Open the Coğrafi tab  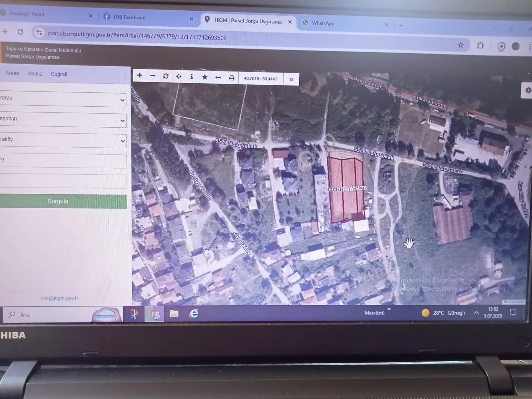pos(59,74)
